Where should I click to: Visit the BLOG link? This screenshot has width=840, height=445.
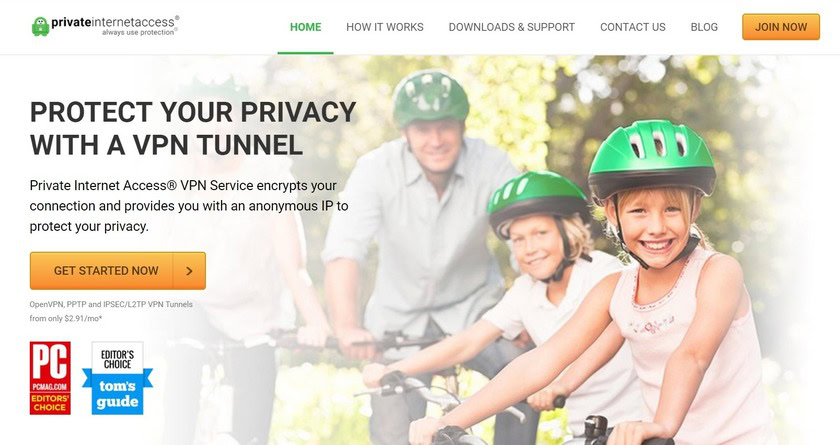[704, 27]
